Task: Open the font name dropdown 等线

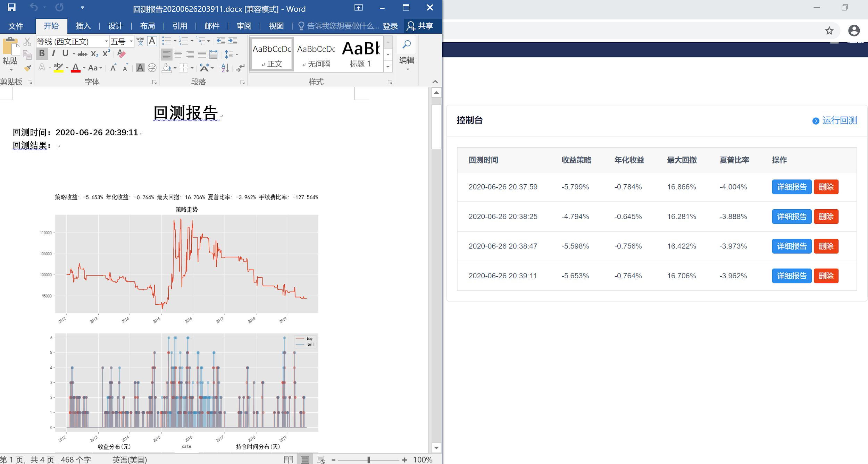Action: click(x=106, y=41)
